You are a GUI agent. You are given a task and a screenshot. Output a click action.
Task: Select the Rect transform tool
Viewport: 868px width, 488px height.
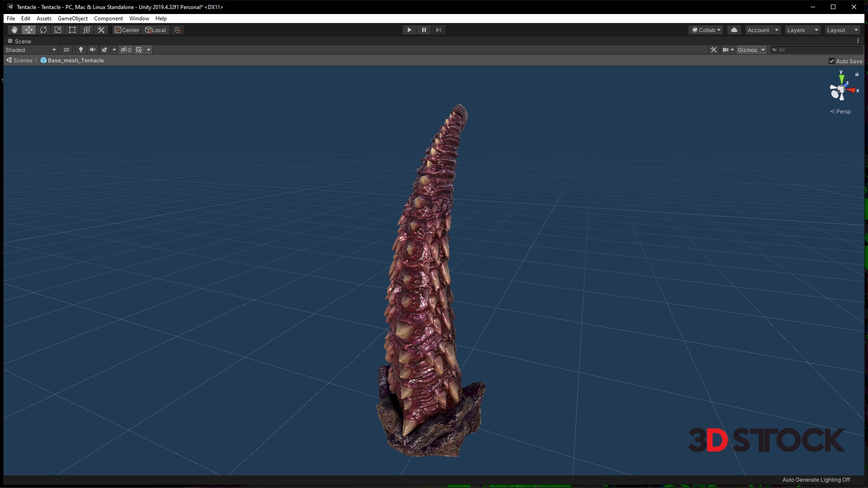[72, 30]
